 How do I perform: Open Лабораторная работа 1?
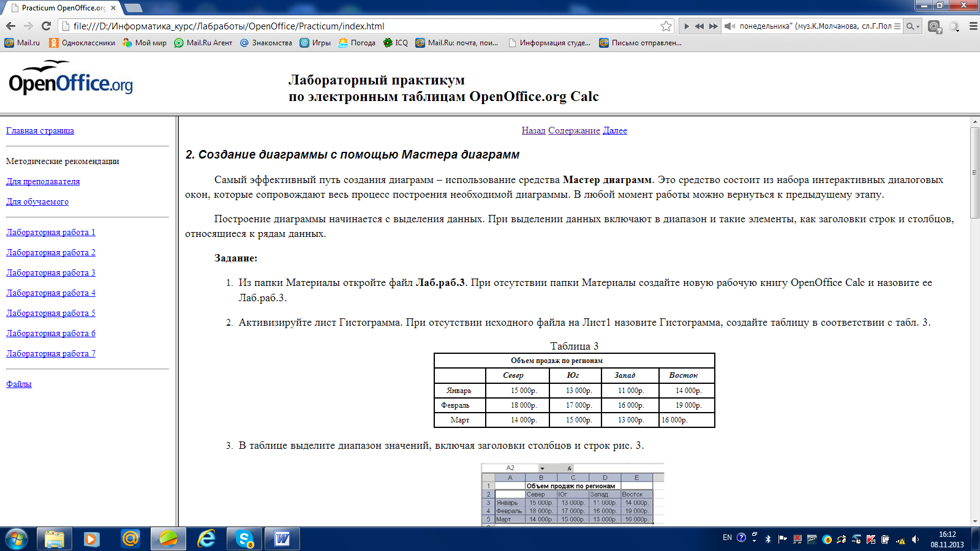tap(51, 232)
